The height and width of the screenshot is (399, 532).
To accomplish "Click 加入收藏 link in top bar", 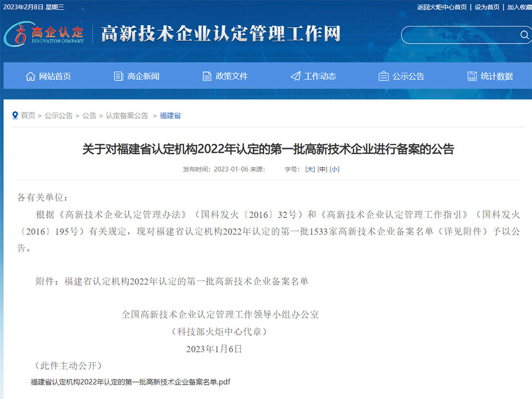I will [519, 7].
